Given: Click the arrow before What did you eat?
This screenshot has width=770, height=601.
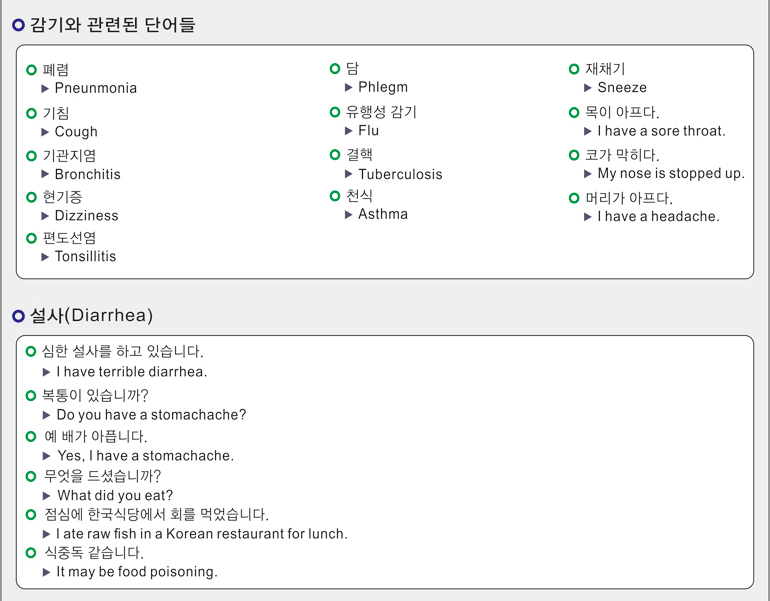Looking at the screenshot, I should (47, 496).
